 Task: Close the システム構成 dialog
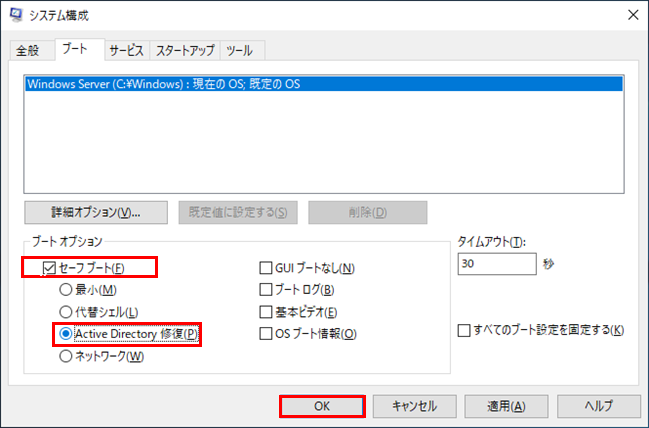click(x=633, y=15)
